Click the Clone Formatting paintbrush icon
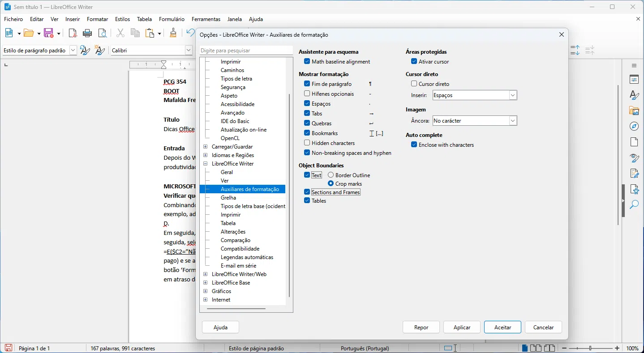The width and height of the screenshot is (644, 353). click(173, 33)
